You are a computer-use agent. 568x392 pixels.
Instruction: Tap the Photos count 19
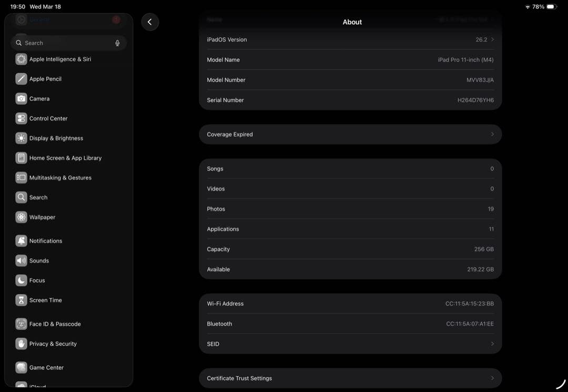click(491, 209)
